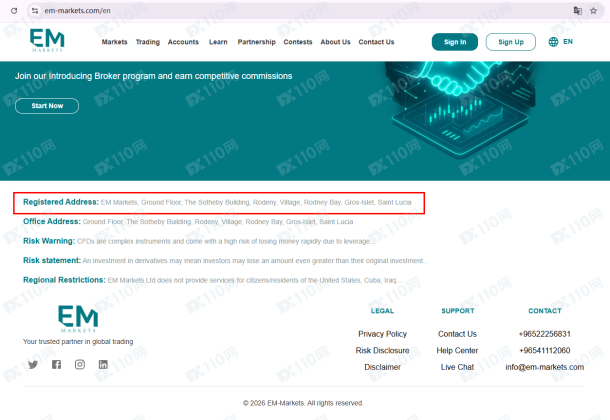Open the Partnership menu item
Viewport: 610px width, 420px height.
pyautogui.click(x=257, y=42)
